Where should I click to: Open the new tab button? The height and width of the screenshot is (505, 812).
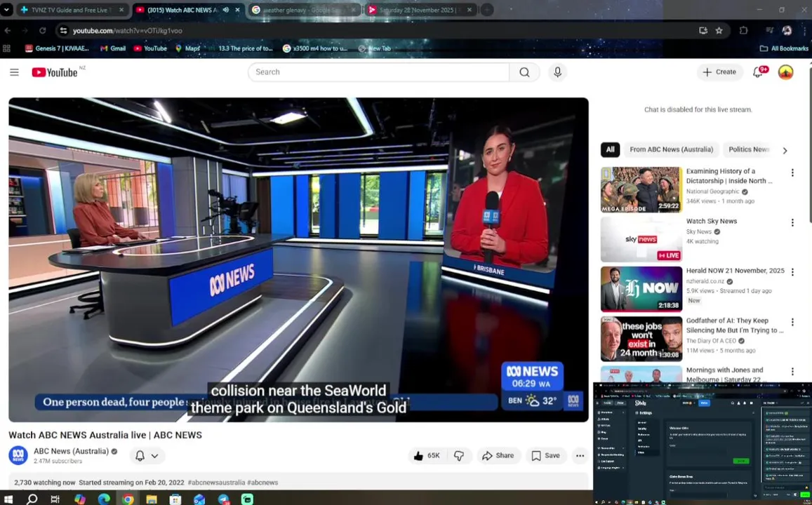click(x=487, y=10)
